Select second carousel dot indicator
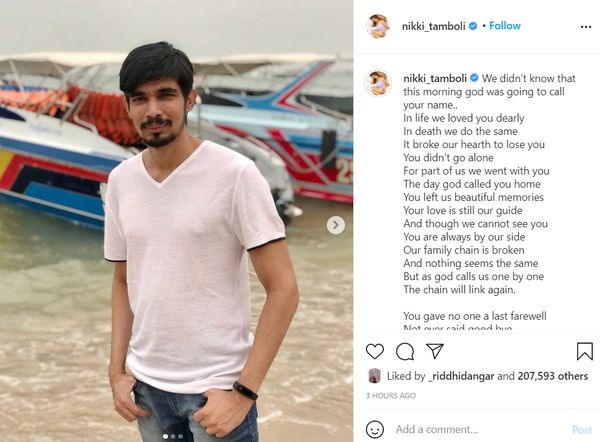 [x=173, y=436]
